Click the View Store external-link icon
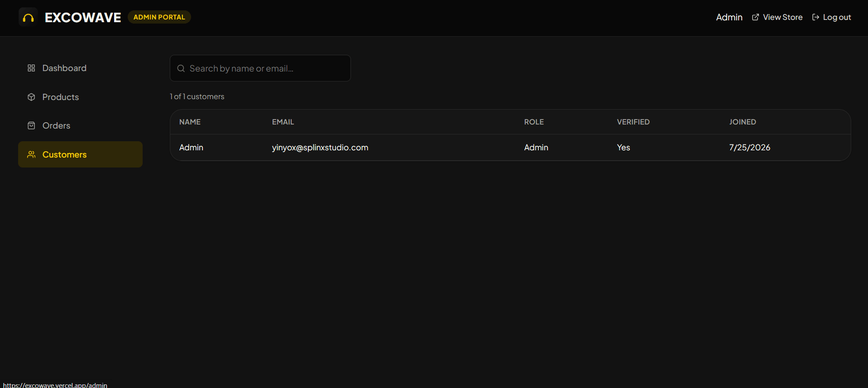This screenshot has width=868, height=388. tap(755, 17)
